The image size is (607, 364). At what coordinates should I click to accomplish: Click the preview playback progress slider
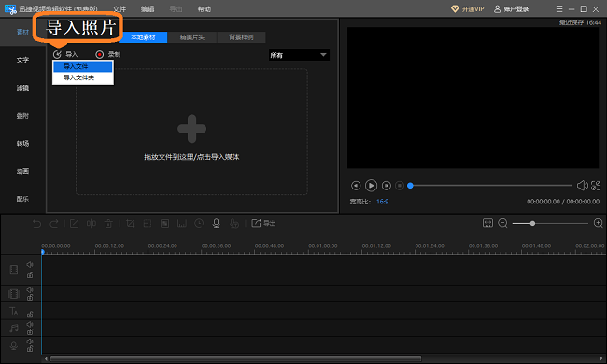click(491, 186)
